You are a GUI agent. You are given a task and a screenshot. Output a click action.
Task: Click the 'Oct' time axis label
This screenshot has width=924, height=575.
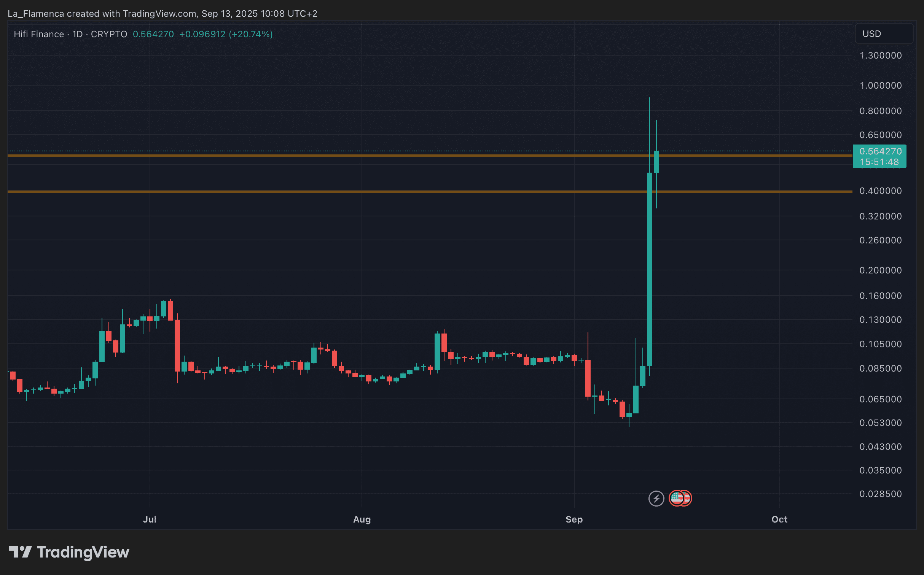[x=779, y=519]
